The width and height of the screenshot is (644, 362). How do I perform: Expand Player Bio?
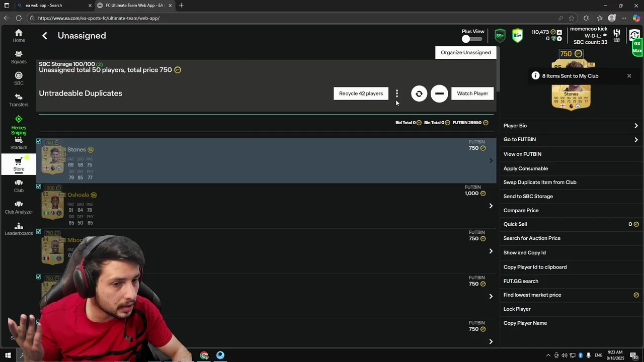(571, 126)
